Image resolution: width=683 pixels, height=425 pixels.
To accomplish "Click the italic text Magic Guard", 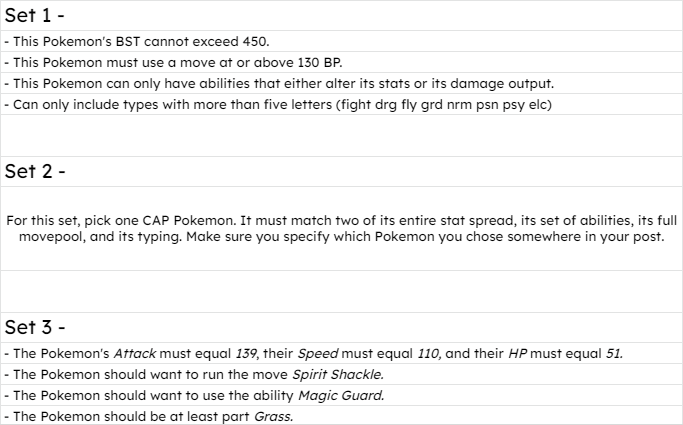I will [341, 395].
